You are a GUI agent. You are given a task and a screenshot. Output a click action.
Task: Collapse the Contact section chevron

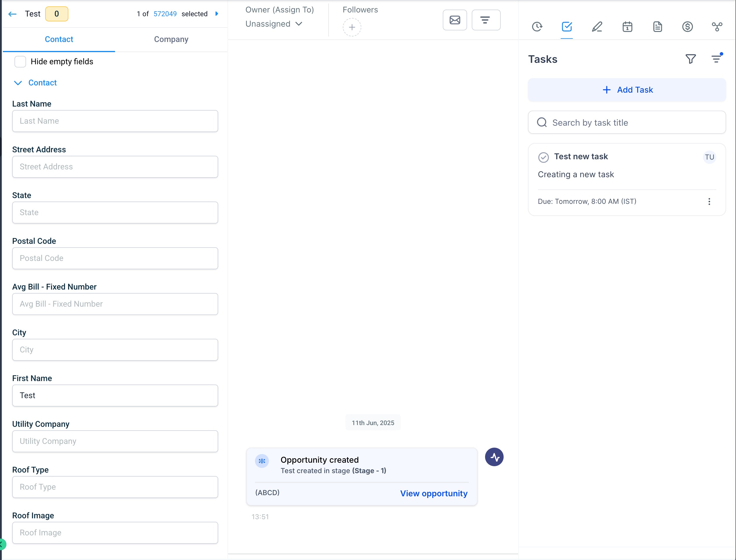(x=18, y=83)
